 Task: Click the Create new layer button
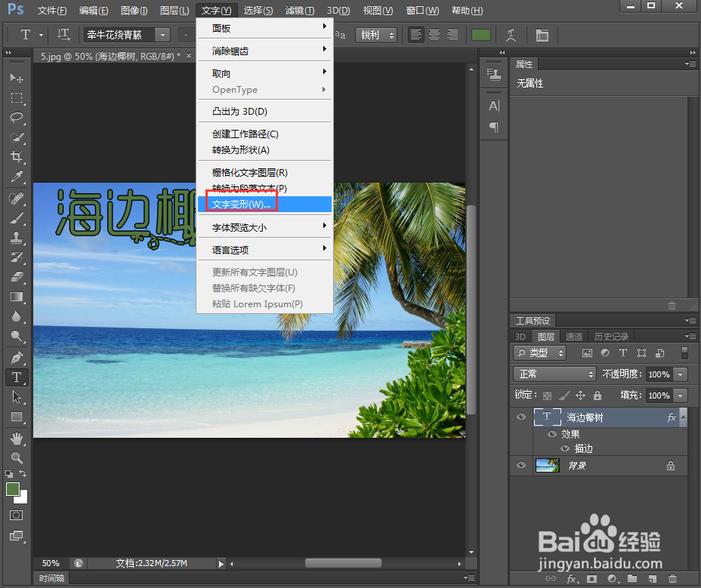click(x=652, y=578)
